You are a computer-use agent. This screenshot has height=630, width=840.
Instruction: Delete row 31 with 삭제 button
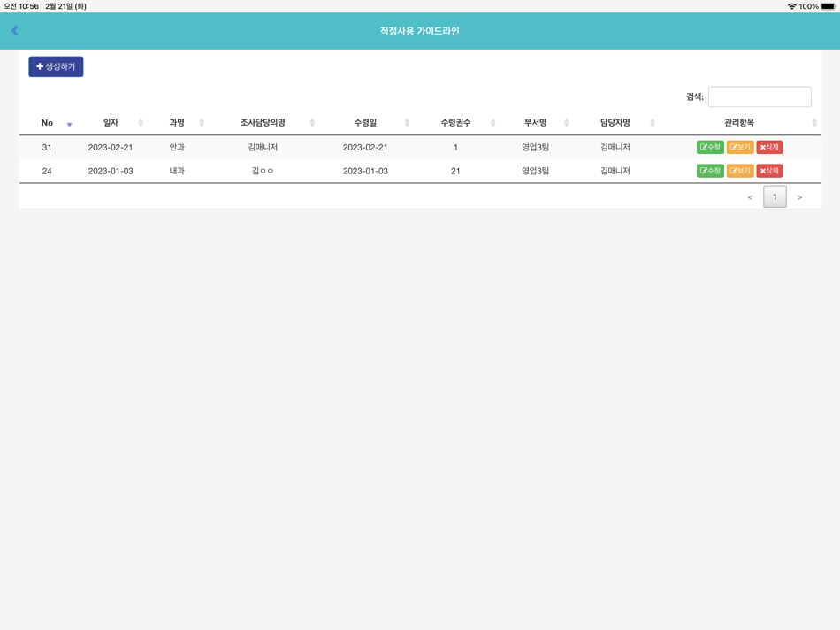769,147
